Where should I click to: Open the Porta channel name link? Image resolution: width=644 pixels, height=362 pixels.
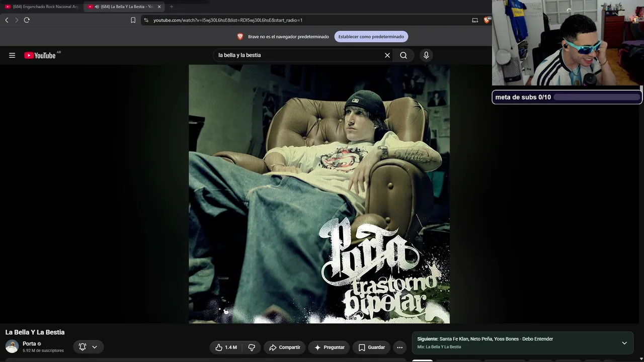(x=29, y=344)
